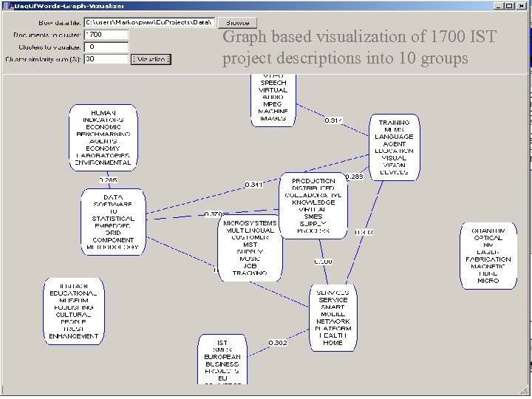532x399 pixels.
Task: Click the word CULTURAL in educational node
Action: (74, 315)
